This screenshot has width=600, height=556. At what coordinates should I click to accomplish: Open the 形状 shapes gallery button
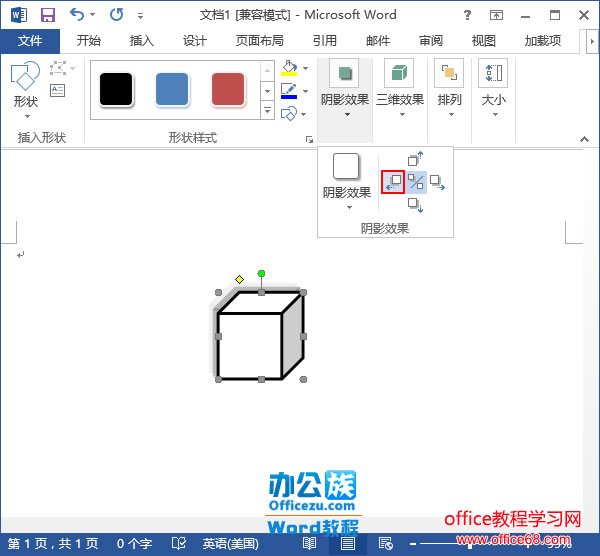[x=26, y=90]
